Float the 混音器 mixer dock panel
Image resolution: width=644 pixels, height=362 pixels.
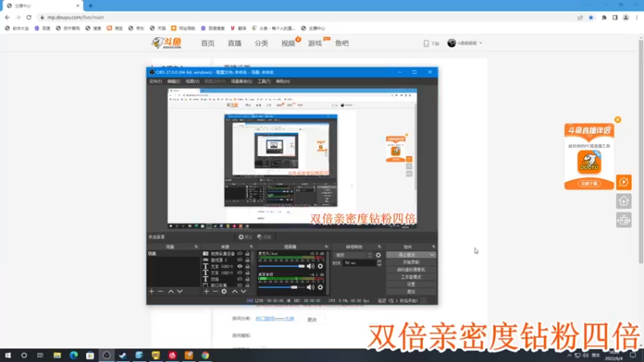point(327,247)
